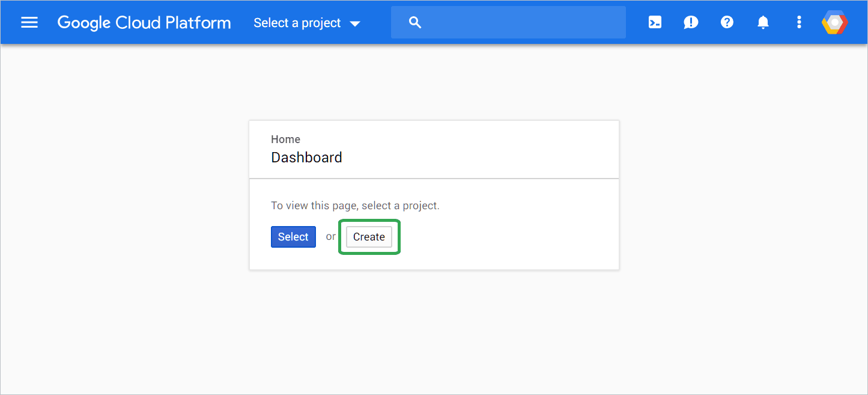Viewport: 868px width, 395px height.
Task: Click the highlighted Create button outline
Action: (368, 236)
